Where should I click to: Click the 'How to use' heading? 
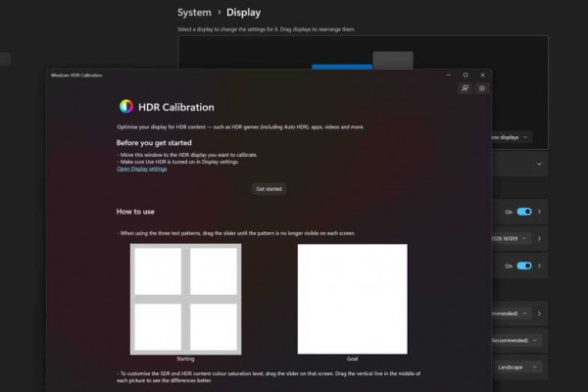point(135,212)
